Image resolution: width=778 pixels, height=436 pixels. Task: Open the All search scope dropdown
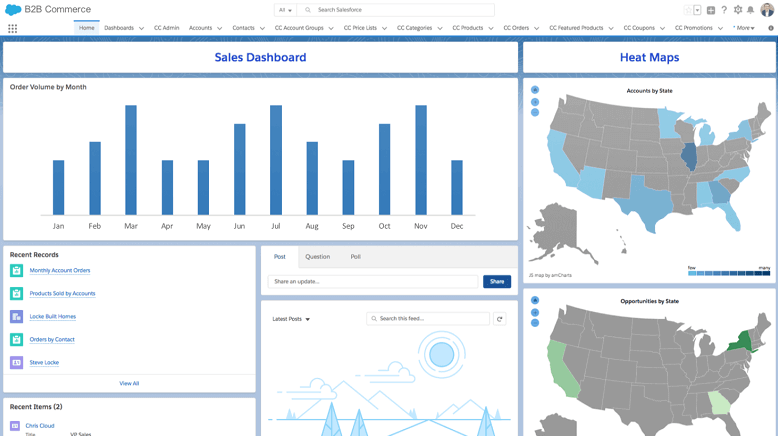(x=285, y=10)
